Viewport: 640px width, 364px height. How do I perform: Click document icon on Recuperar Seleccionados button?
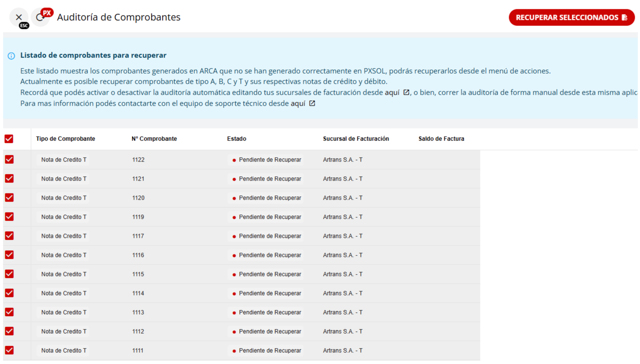tap(624, 17)
